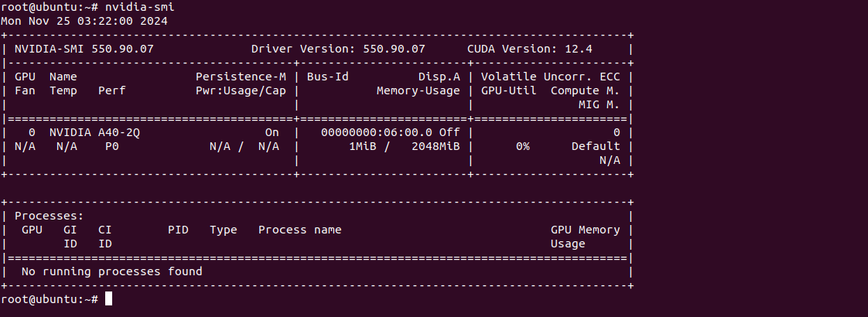
Task: Click the P0 performance state value
Action: tap(112, 146)
